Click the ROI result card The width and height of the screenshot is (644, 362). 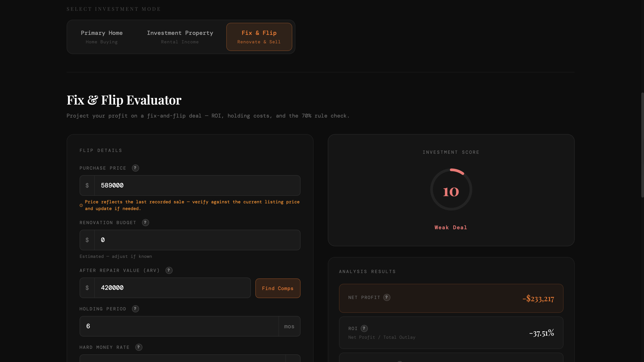[451, 333]
